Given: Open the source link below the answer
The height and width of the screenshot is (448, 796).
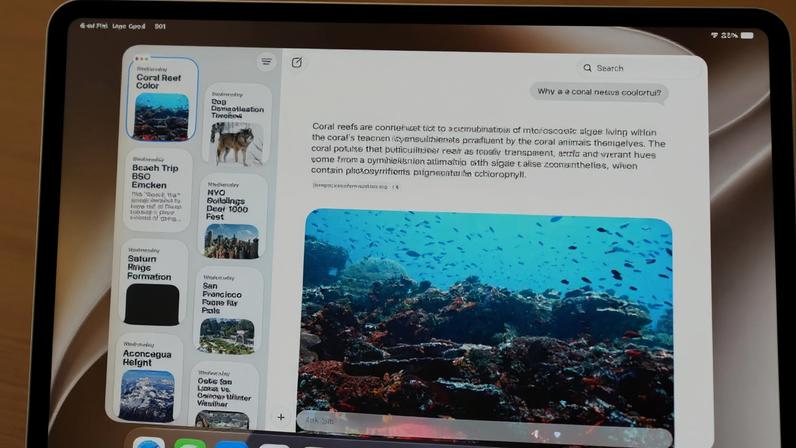Looking at the screenshot, I should (x=355, y=186).
